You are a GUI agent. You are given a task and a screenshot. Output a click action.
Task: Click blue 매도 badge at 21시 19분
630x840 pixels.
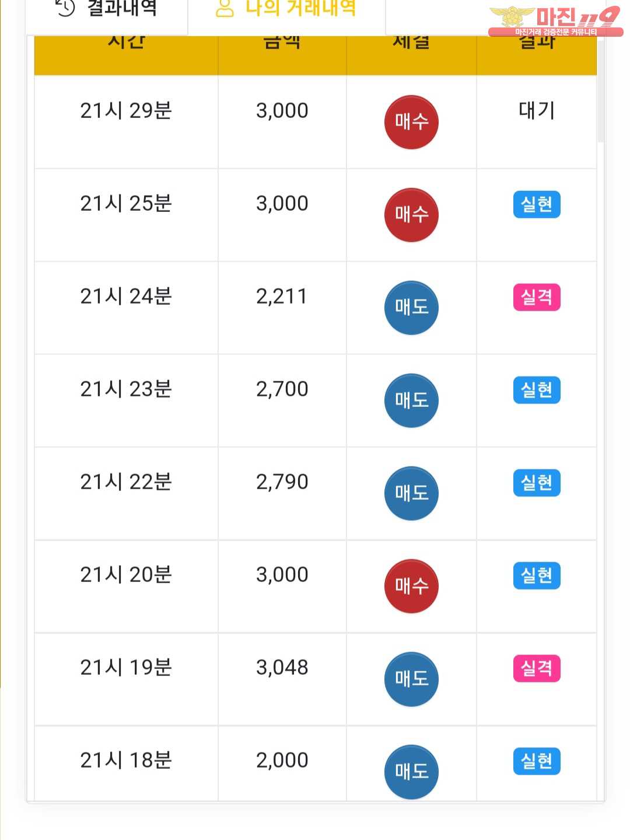coord(411,679)
